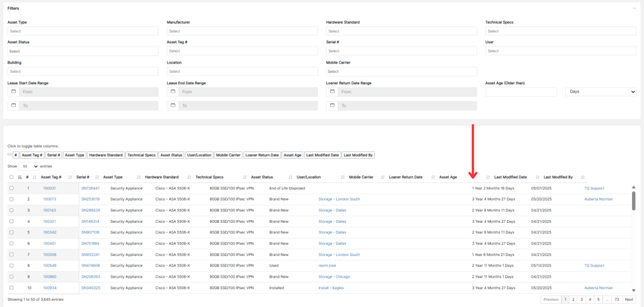Open the resmi jose user link
This screenshot has height=307, width=644.
point(327,265)
